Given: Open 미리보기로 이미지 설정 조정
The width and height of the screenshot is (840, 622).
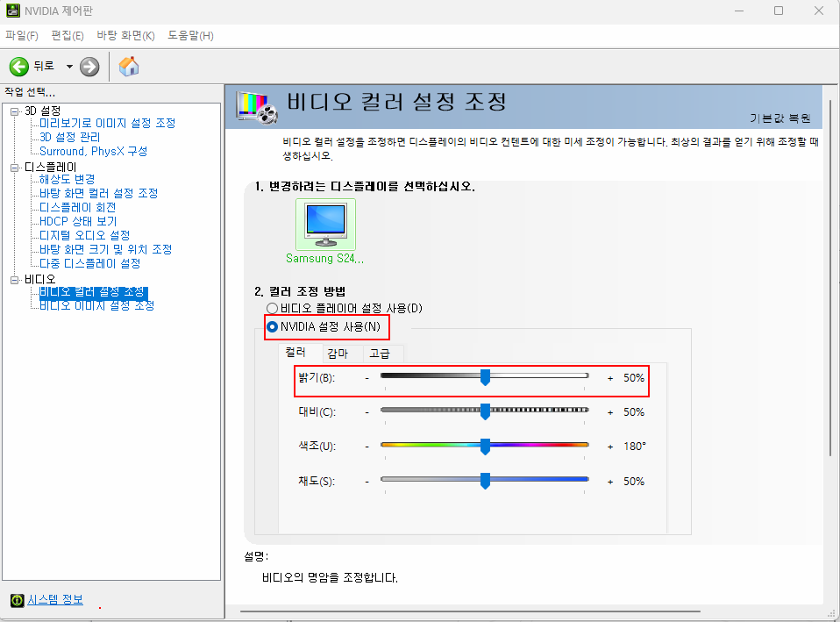Looking at the screenshot, I should click(108, 123).
